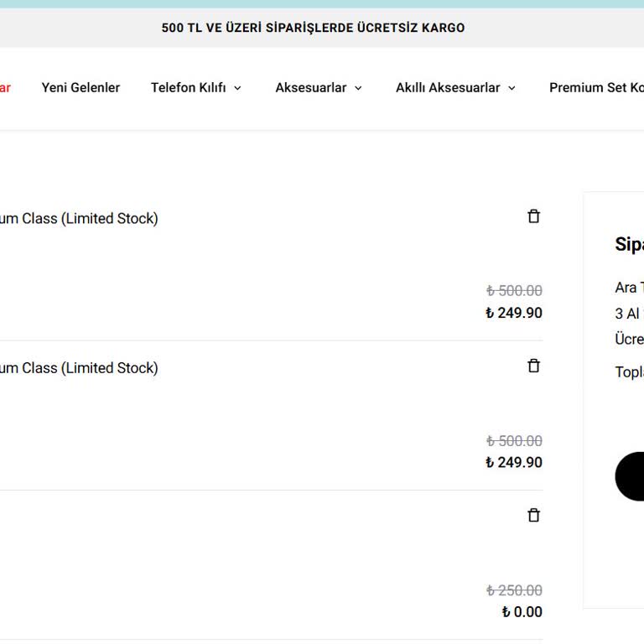Click the third item's ₺0.00 price
This screenshot has height=644, width=644.
point(522,611)
